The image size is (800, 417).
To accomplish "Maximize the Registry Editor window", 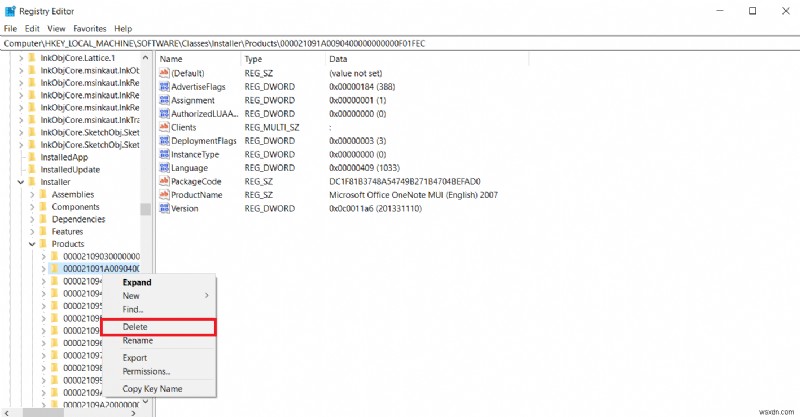I will [x=752, y=11].
